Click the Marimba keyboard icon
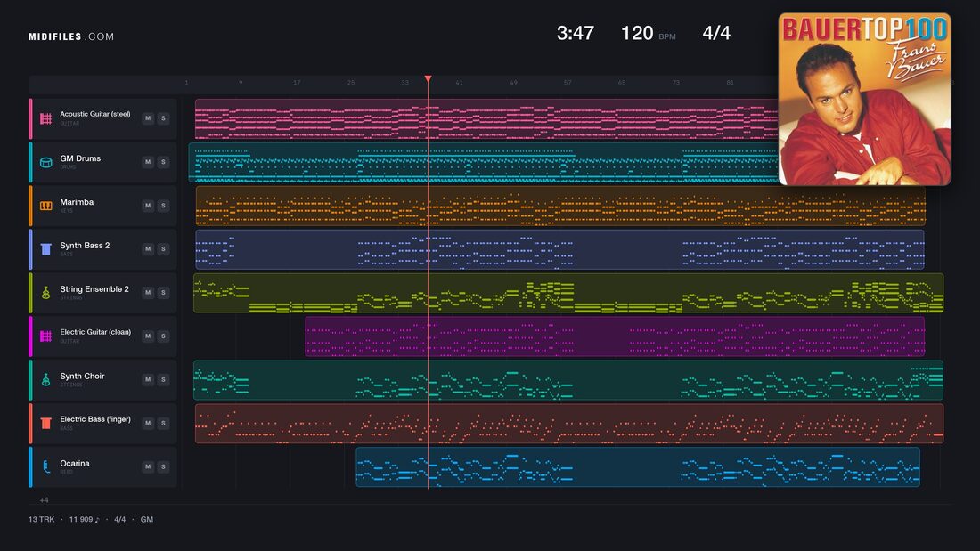 [x=45, y=206]
